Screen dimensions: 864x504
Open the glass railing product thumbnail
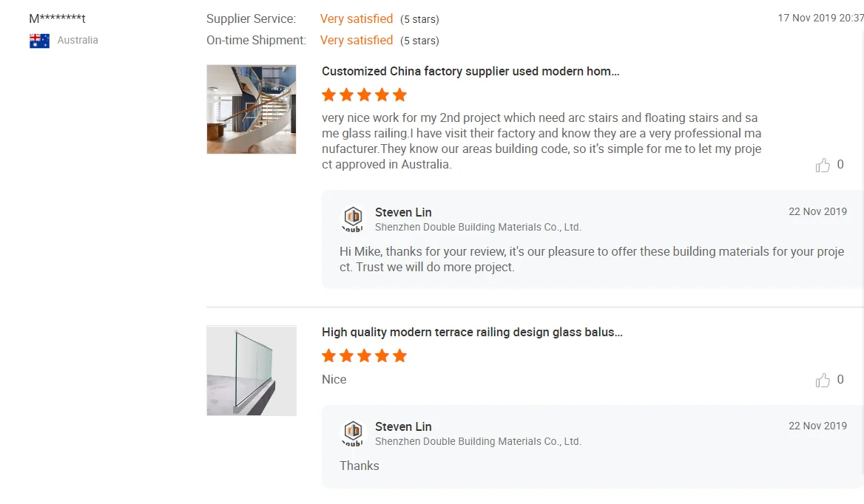pyautogui.click(x=252, y=370)
